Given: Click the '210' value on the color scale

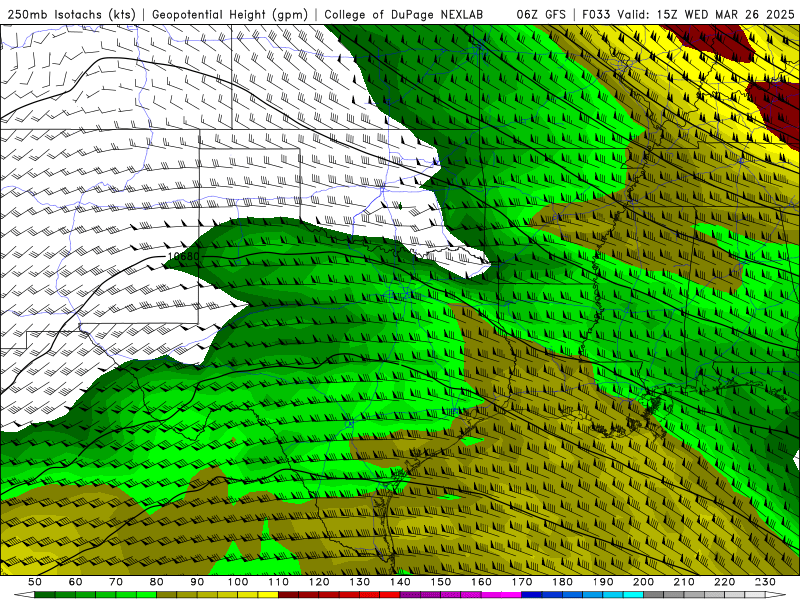Looking at the screenshot, I should [x=684, y=582].
